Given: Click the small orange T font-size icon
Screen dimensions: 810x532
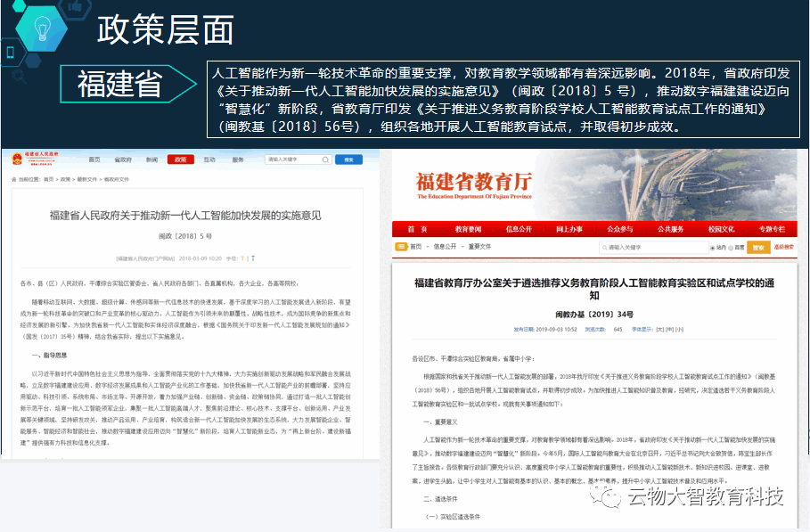Looking at the screenshot, I should tap(243, 258).
